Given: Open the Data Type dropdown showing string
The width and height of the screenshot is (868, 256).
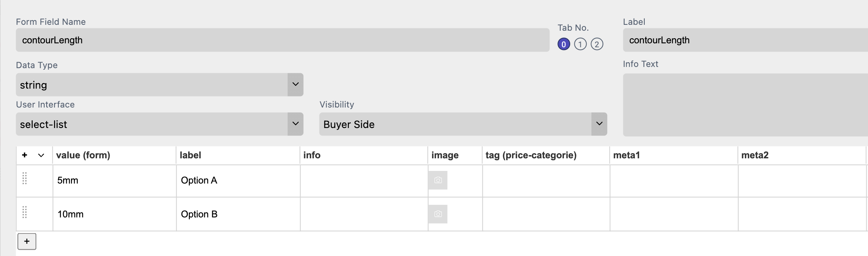Looking at the screenshot, I should pos(159,85).
